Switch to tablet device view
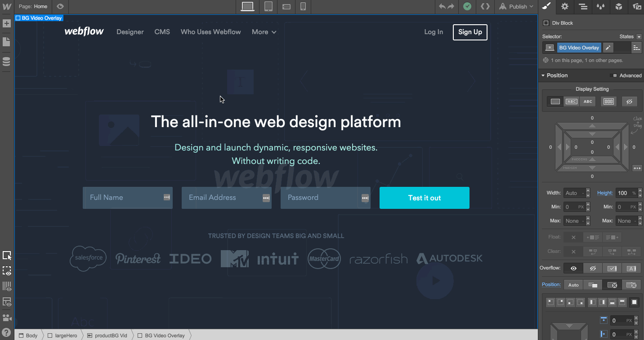Image resolution: width=644 pixels, height=340 pixels. tap(268, 6)
